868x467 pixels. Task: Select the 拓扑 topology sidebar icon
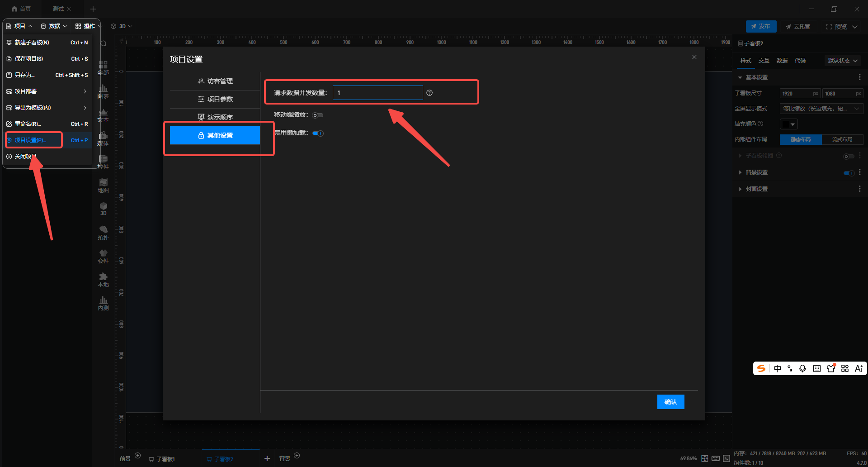(x=104, y=232)
